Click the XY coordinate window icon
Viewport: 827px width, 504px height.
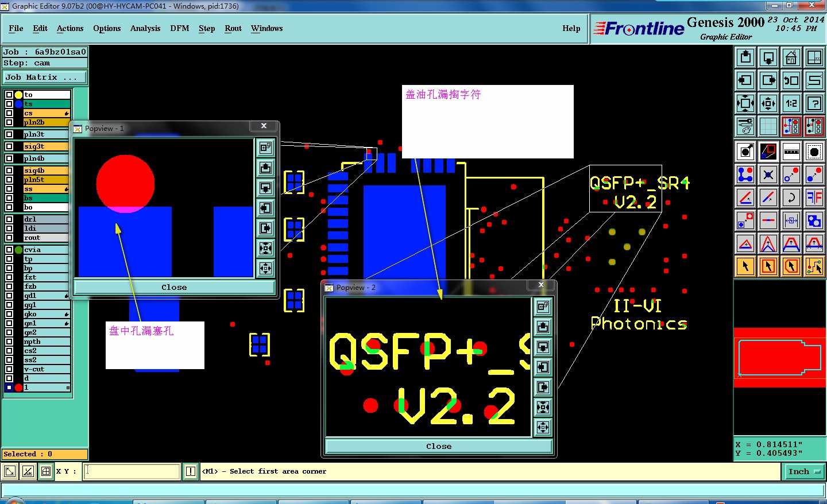pos(814,57)
